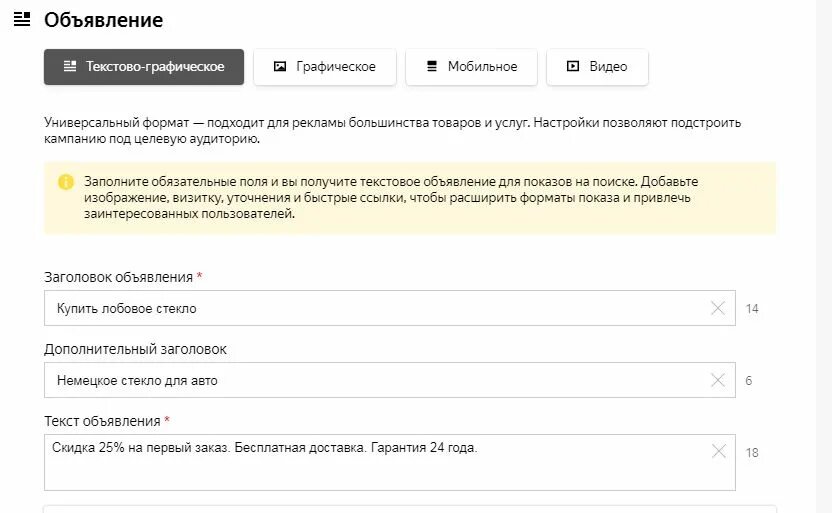Click the yellow info icon in the notice
Viewport: 832px width, 513px height.
(66, 182)
